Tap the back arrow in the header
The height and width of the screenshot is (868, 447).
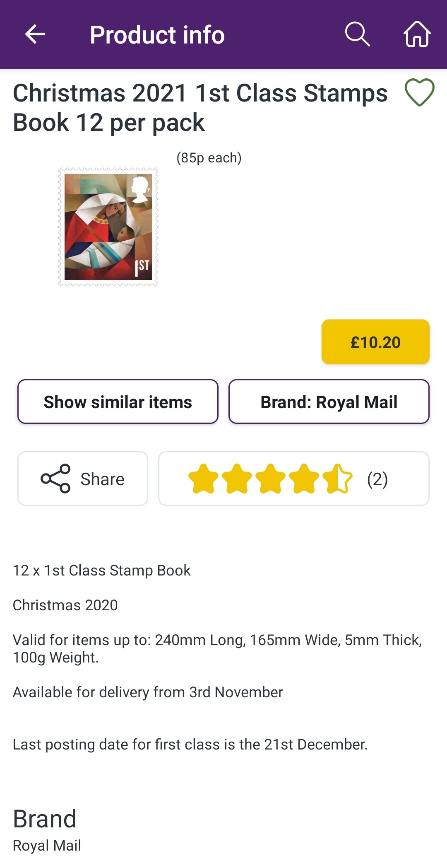click(x=35, y=34)
